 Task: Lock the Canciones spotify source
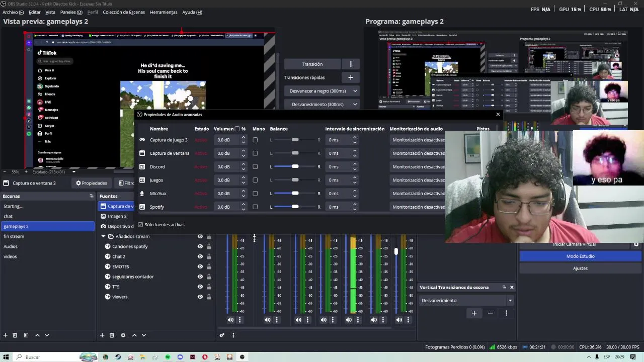click(x=209, y=246)
